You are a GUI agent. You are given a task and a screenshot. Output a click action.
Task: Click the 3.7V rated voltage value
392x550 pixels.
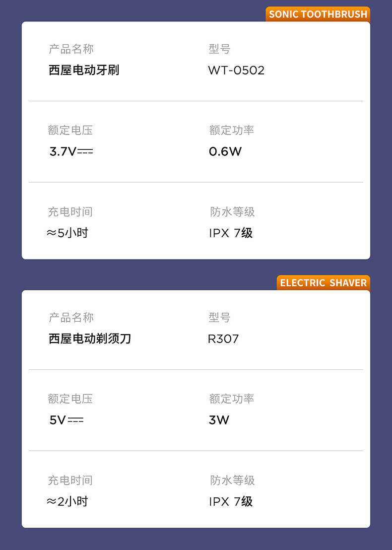coord(71,151)
